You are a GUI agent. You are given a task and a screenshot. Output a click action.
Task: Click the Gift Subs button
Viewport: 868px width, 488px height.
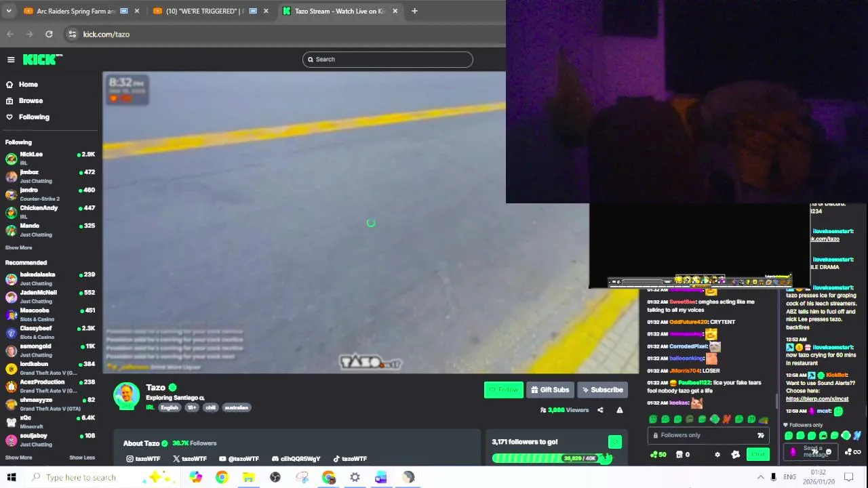pyautogui.click(x=550, y=390)
